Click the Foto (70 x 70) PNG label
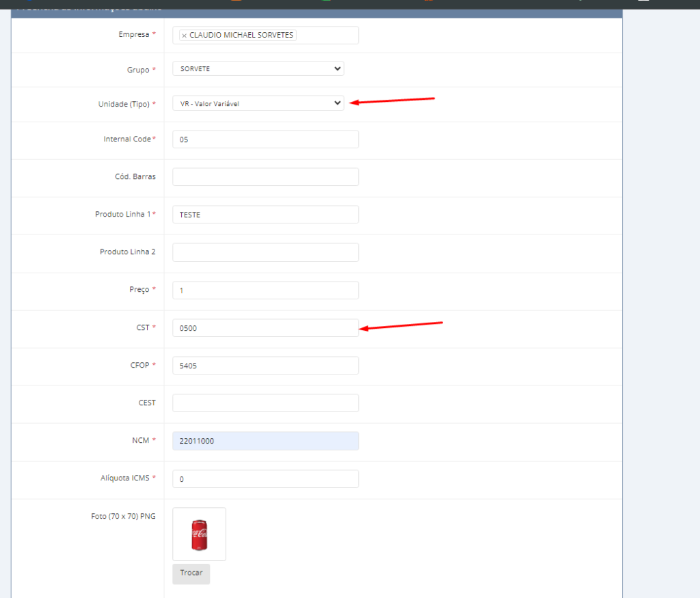This screenshot has width=700, height=598. tap(123, 516)
